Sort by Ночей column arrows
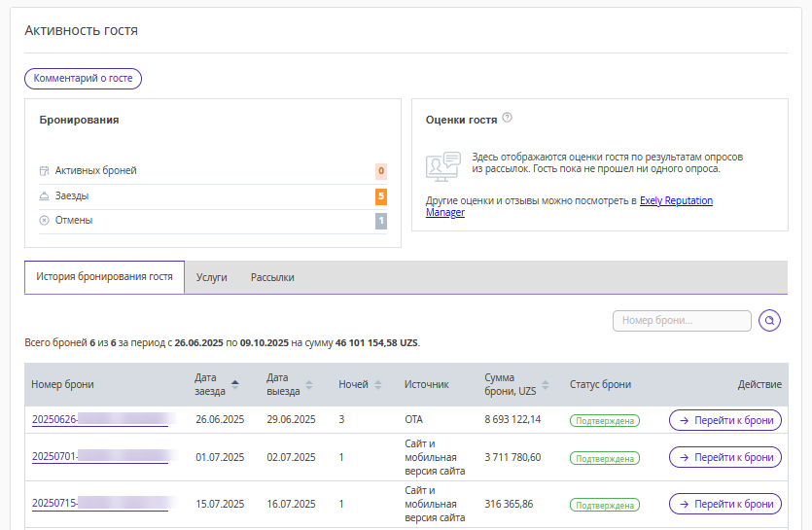 point(378,384)
